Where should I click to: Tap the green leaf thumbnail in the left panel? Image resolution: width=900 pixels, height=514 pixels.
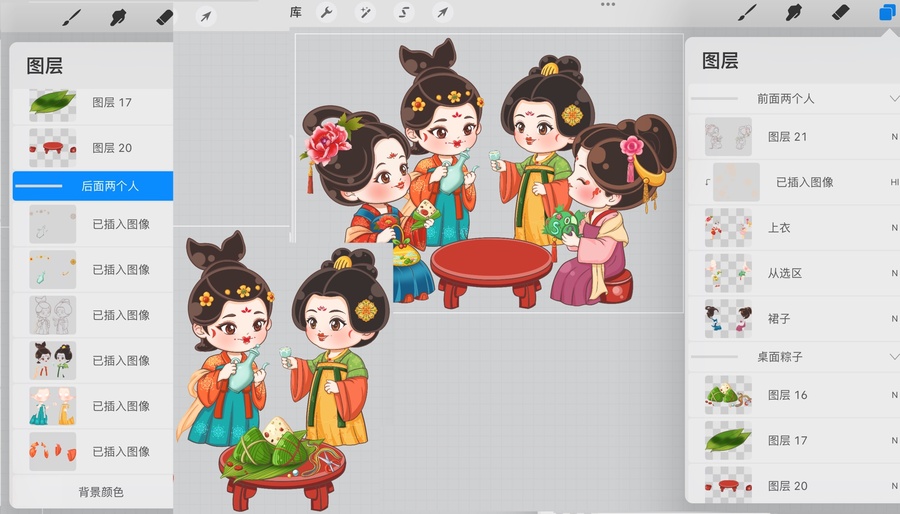pyautogui.click(x=52, y=104)
